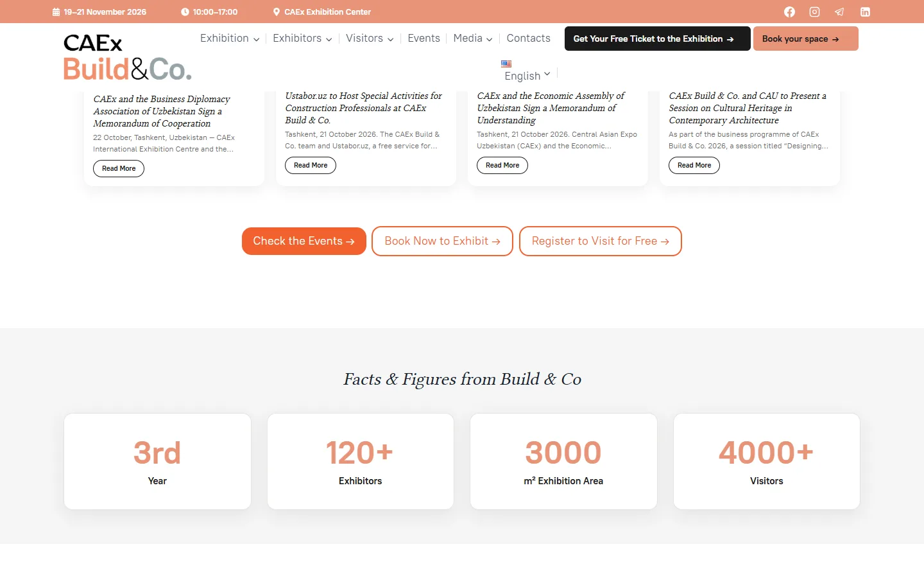Click the 10:00–17:00 hours text
This screenshot has height=578, width=924.
tap(215, 12)
